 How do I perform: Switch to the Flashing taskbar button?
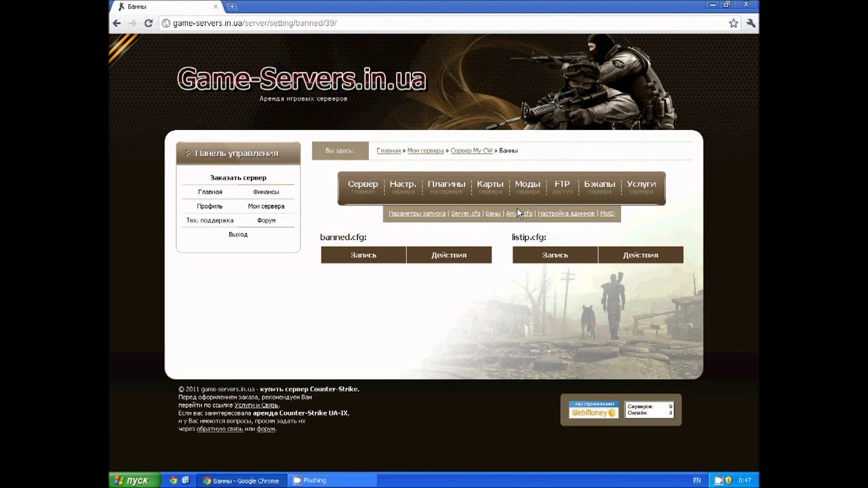(332, 481)
